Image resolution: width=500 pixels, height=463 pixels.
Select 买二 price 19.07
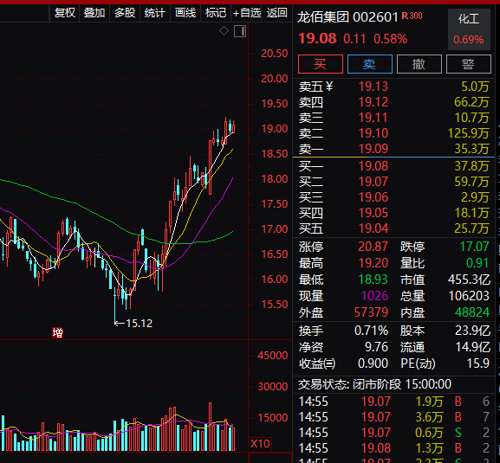point(373,182)
